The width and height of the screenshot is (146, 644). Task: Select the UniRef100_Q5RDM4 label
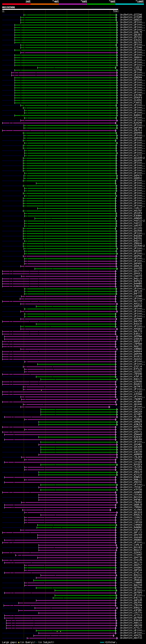pos(131,77)
